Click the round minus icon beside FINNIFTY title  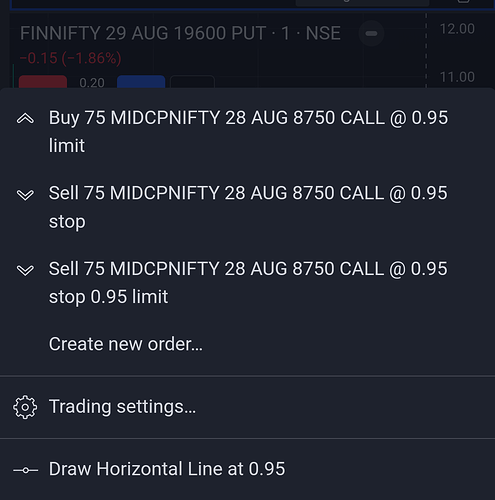371,33
